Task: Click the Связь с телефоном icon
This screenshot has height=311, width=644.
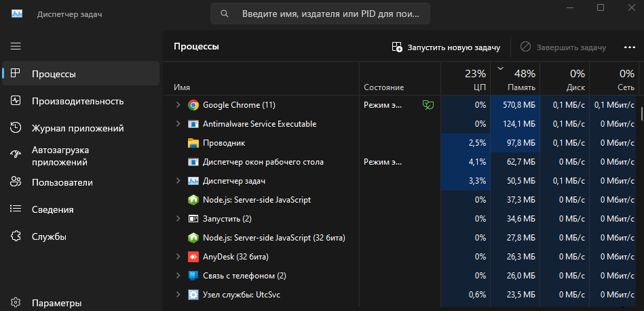Action: click(x=193, y=276)
